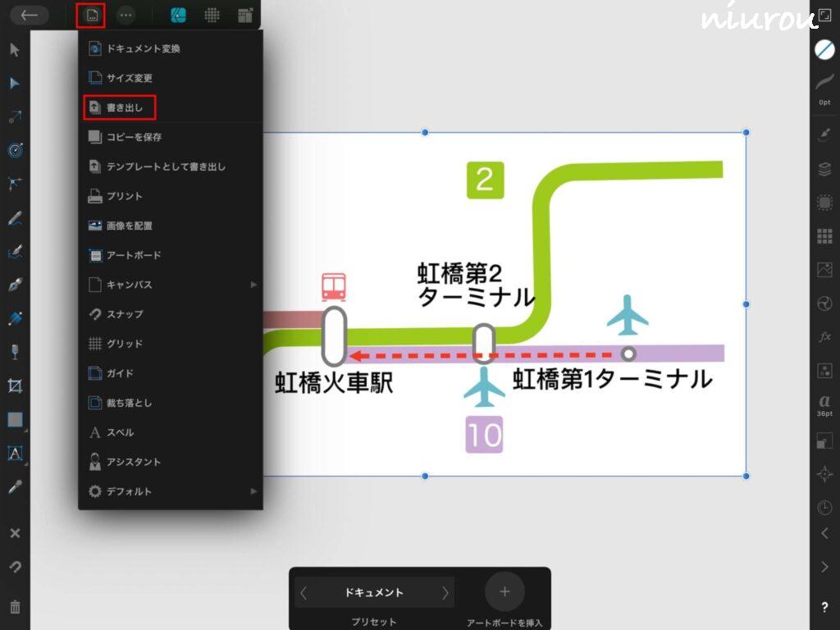Switch to the Pixel persona icon
Viewport: 840px width, 630px height.
(x=212, y=15)
